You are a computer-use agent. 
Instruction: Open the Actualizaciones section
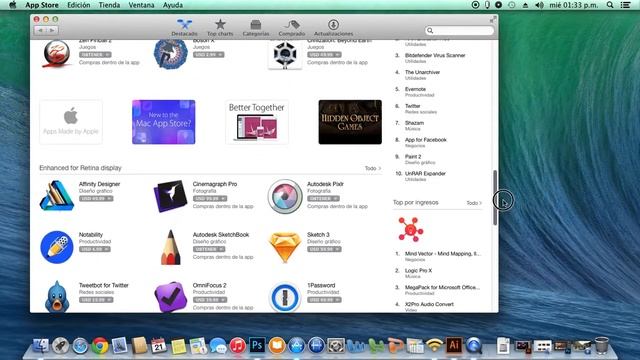click(333, 27)
